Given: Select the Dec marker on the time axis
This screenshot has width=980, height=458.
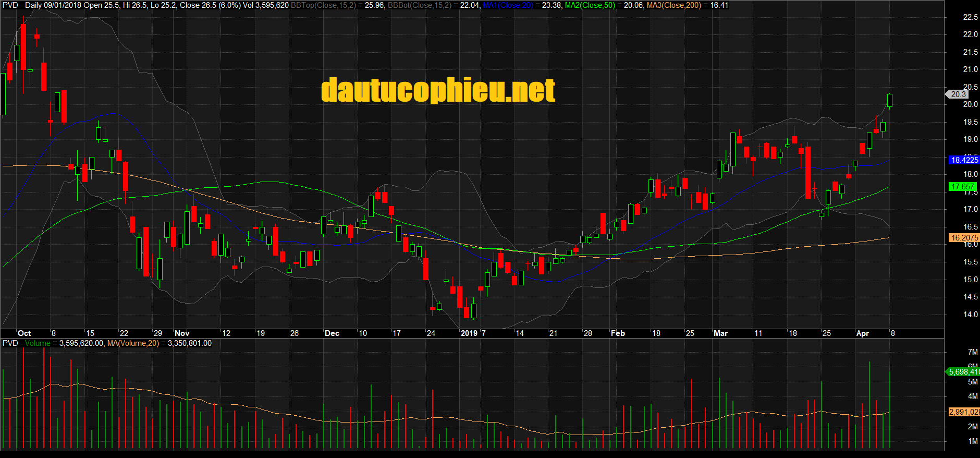Looking at the screenshot, I should tap(332, 333).
